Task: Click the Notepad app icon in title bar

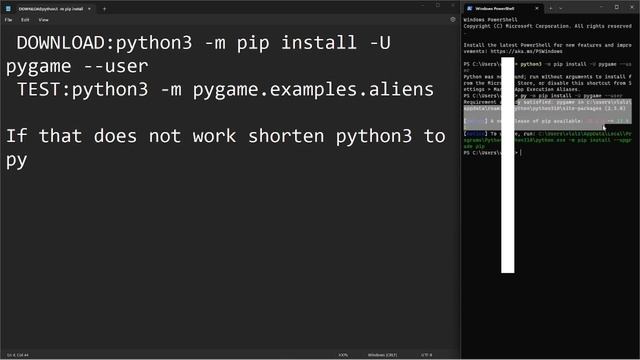Action: click(x=8, y=9)
